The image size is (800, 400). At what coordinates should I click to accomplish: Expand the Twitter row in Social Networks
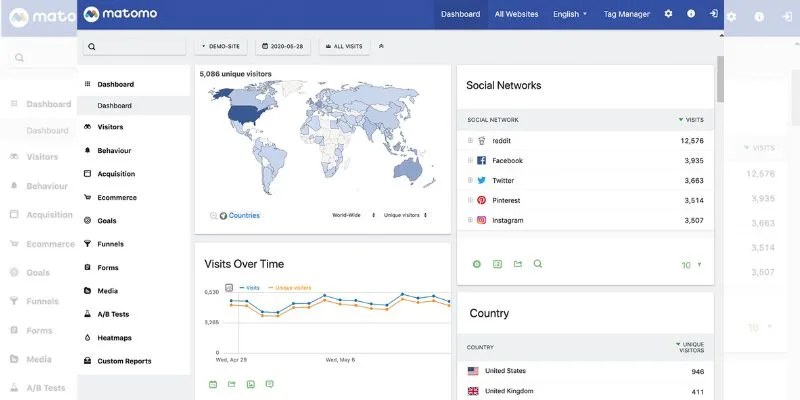point(470,180)
